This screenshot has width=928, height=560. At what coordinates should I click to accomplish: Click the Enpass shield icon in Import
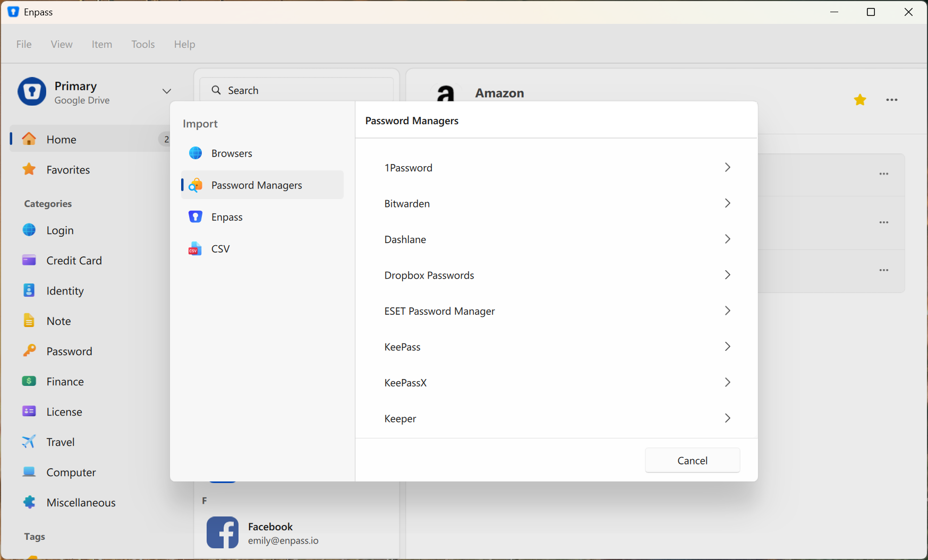pyautogui.click(x=195, y=217)
